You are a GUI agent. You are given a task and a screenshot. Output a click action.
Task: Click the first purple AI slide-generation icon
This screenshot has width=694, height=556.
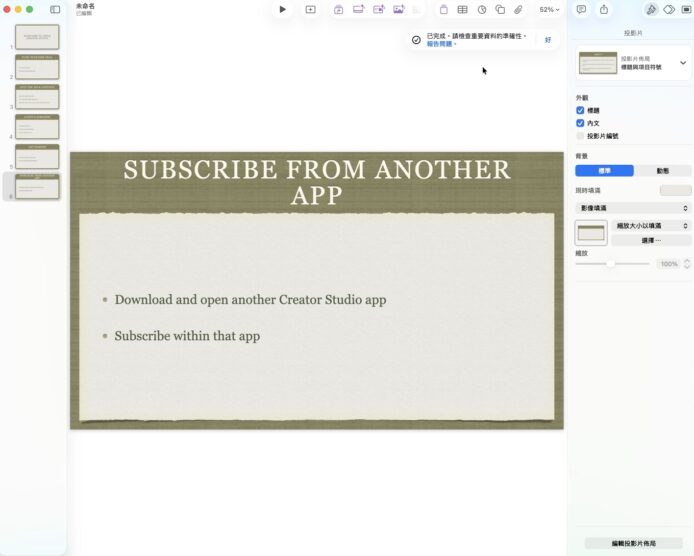coord(339,9)
